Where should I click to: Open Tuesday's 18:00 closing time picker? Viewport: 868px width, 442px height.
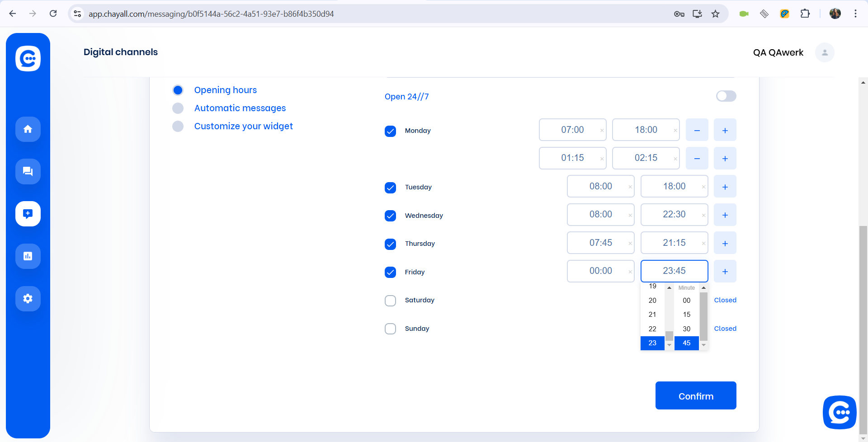pyautogui.click(x=674, y=187)
